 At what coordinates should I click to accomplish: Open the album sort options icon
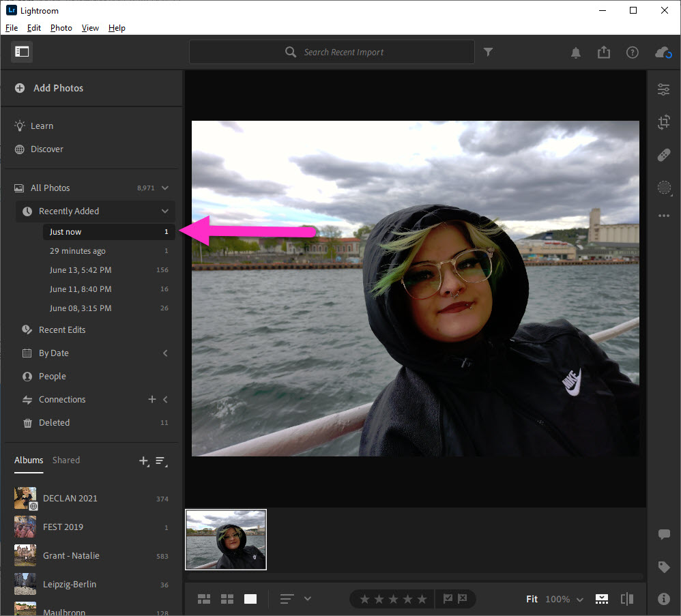[161, 461]
